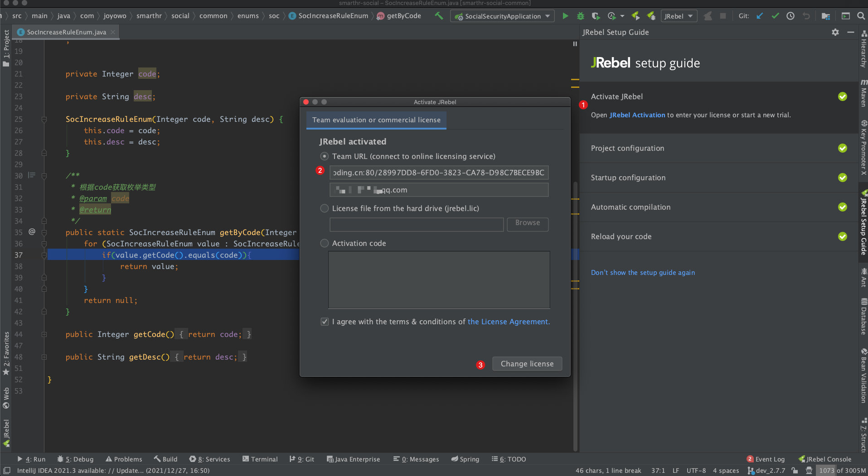Open the License Agreement link
Image resolution: width=868 pixels, height=476 pixels.
click(x=509, y=322)
